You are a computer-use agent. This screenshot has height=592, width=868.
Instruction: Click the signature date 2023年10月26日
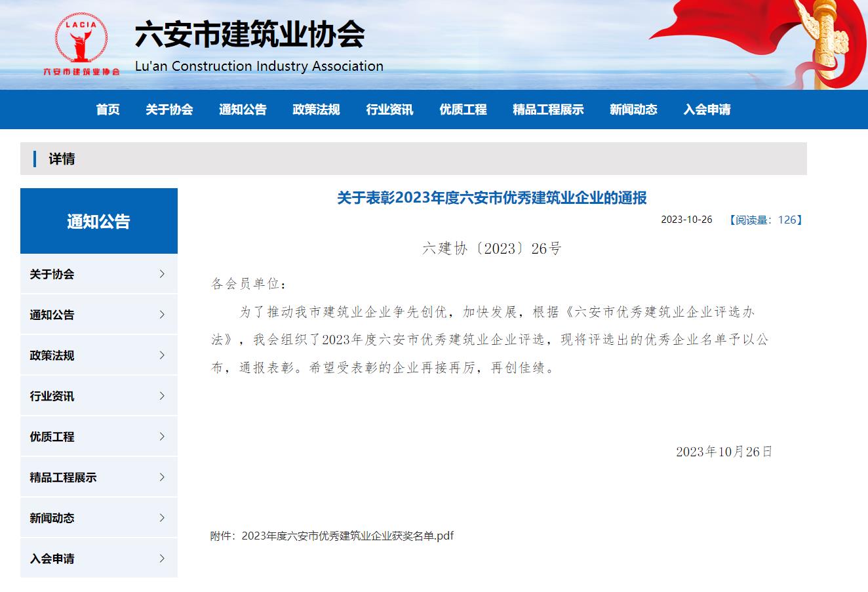[x=724, y=452]
